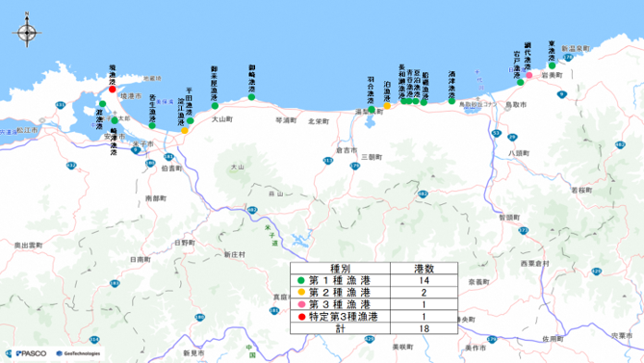Click green 第1種漁港 legend dot

[301, 280]
